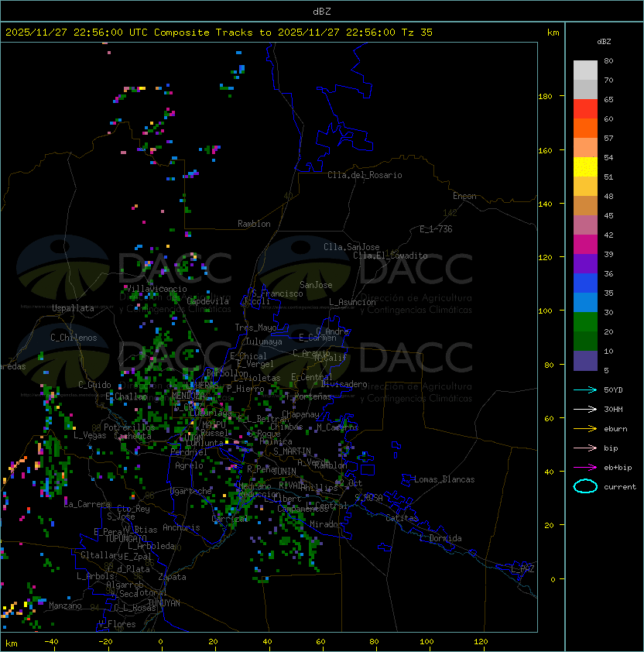Click the -40 km horizontal axis tick label
The width and height of the screenshot is (644, 652).
point(51,642)
